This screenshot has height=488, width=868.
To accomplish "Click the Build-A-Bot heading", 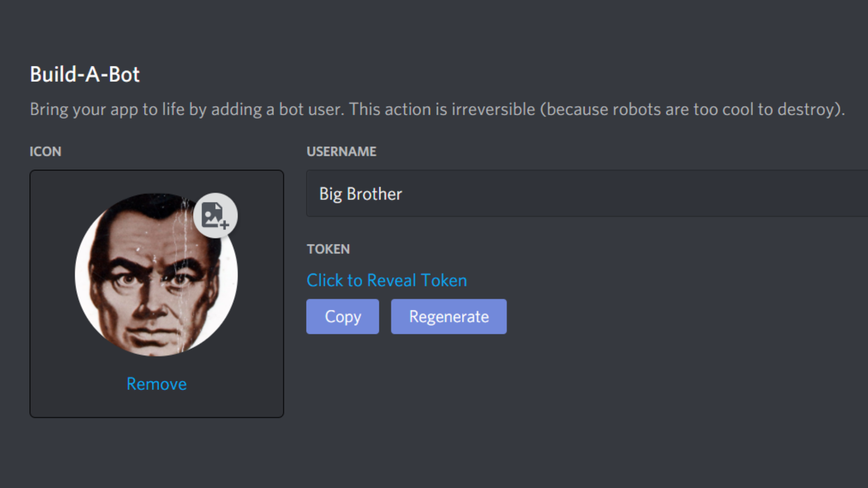I will tap(85, 75).
